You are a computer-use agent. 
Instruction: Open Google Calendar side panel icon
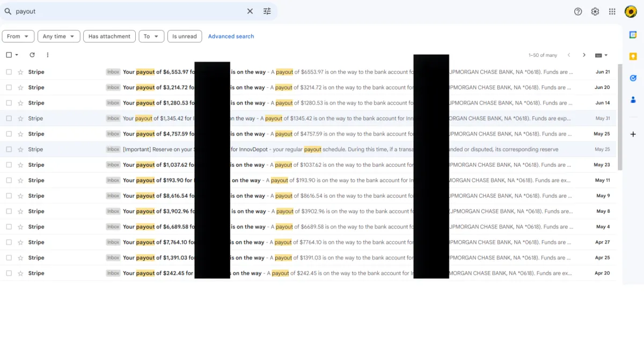point(633,35)
